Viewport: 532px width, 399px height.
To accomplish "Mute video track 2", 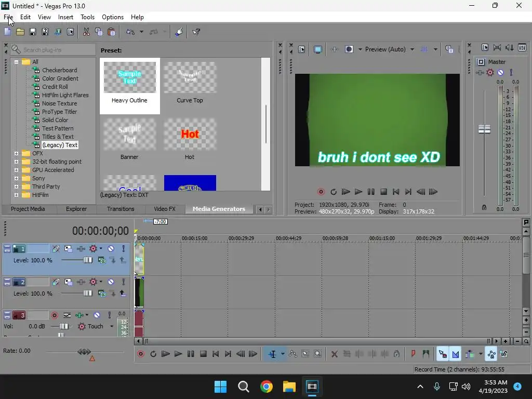I will [111, 282].
